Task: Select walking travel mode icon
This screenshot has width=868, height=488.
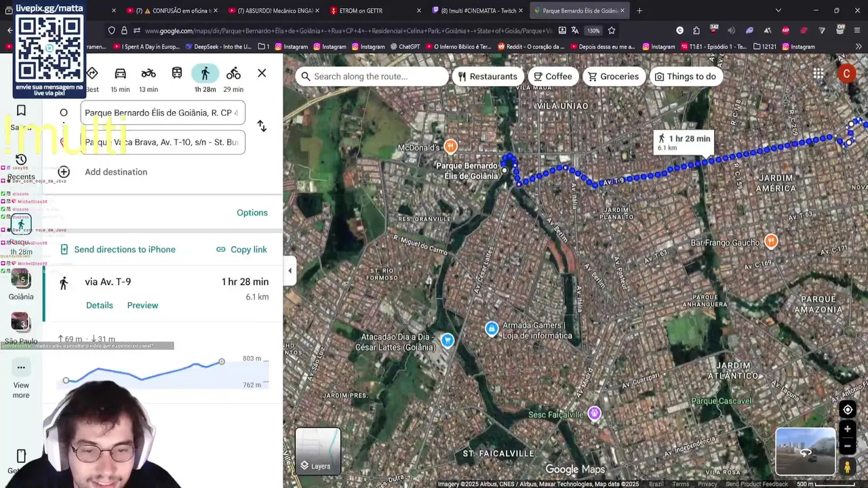Action: coord(205,73)
